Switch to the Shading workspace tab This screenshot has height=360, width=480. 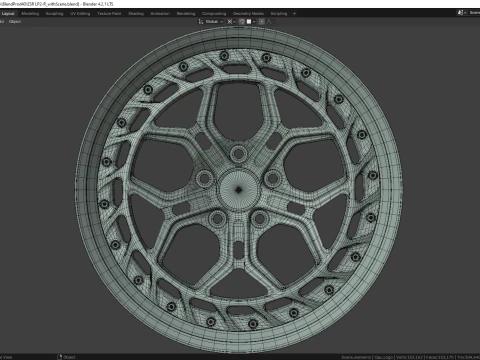coord(136,14)
